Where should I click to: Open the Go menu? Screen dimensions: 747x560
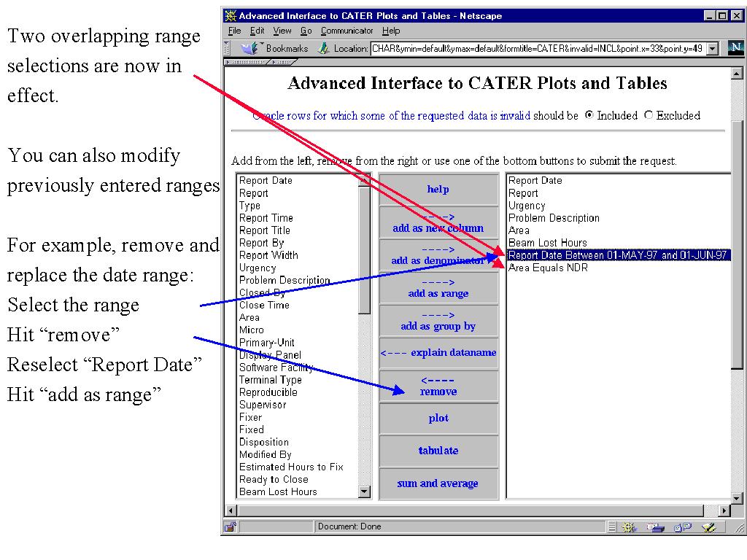click(x=306, y=31)
